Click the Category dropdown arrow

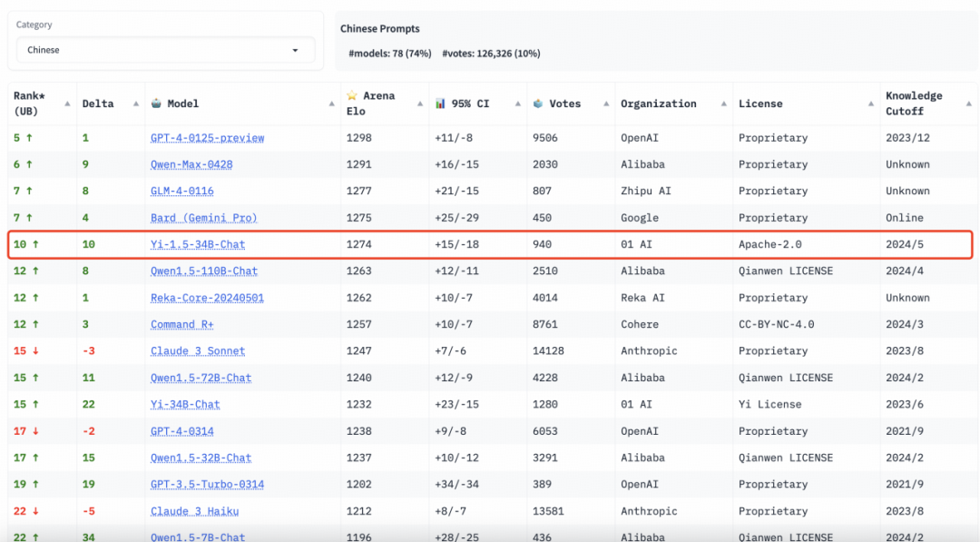[x=295, y=50]
